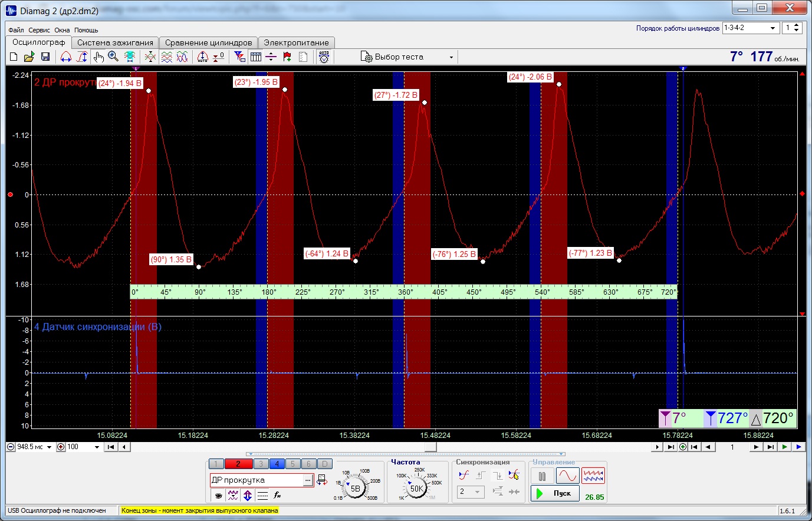Switch to Система зажигания tab
This screenshot has width=812, height=521.
click(x=116, y=42)
